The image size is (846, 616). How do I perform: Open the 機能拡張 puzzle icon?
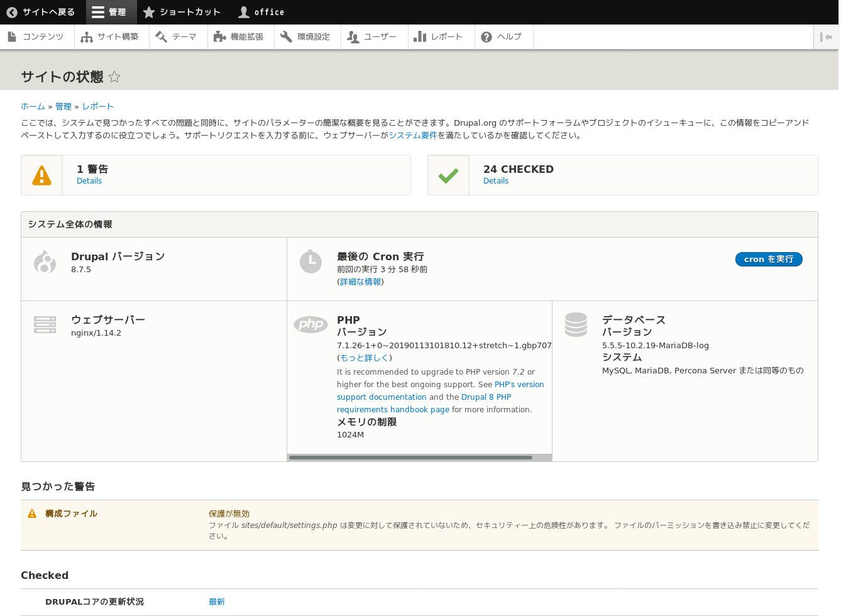click(x=219, y=37)
